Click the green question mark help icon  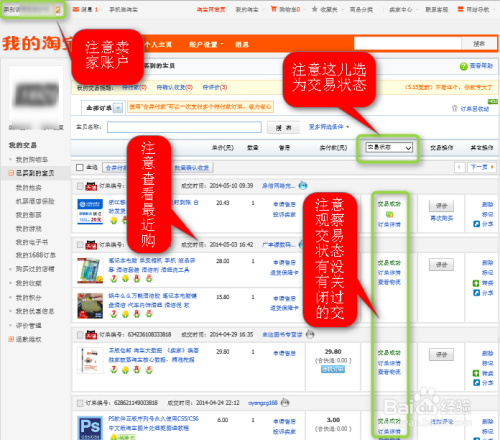point(463,66)
